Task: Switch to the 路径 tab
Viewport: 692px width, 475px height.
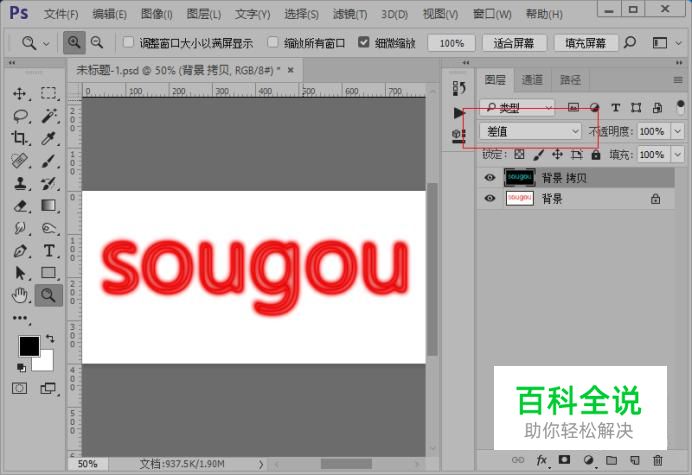Action: (x=570, y=80)
